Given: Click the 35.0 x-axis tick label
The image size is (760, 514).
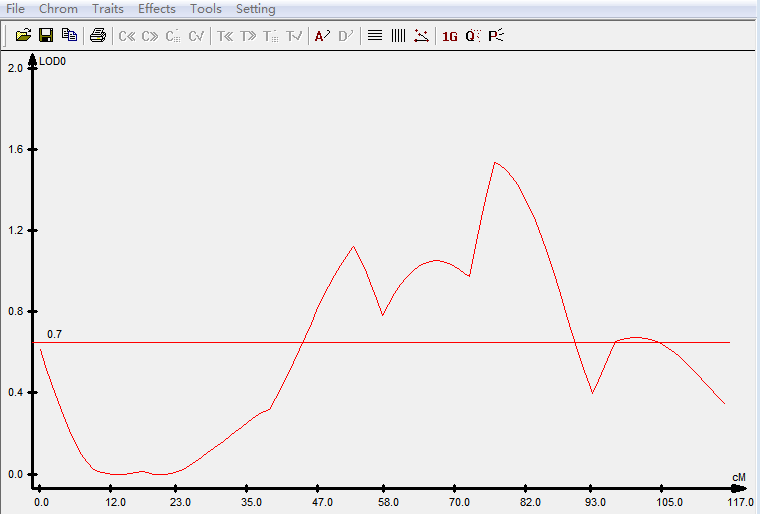Looking at the screenshot, I should [x=251, y=502].
